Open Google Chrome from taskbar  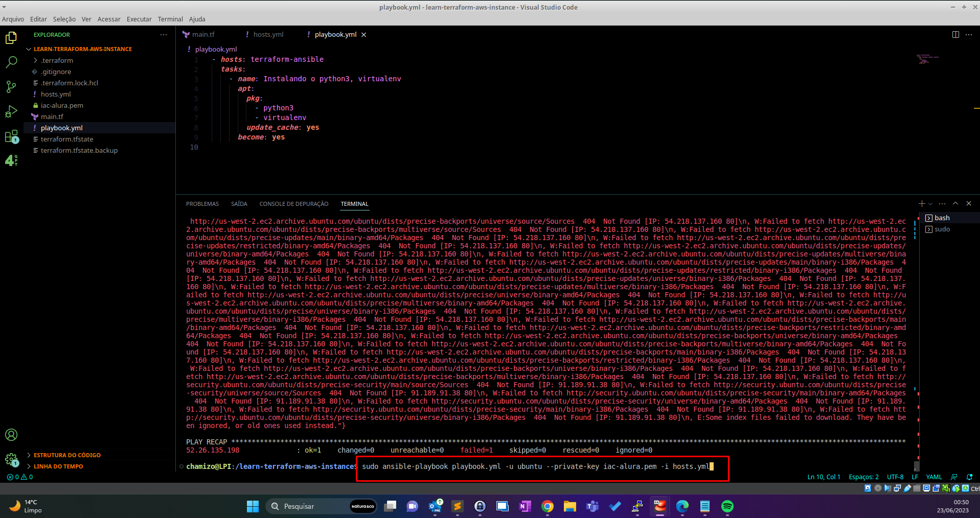[548, 506]
